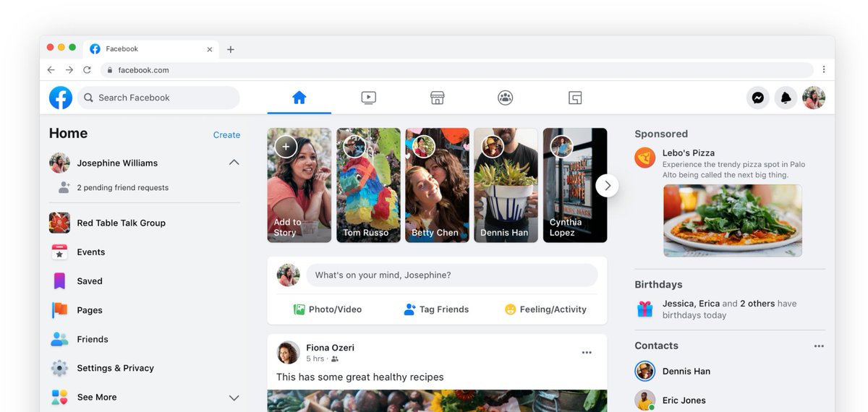Click What's on your mind field
The height and width of the screenshot is (412, 868).
click(x=452, y=275)
